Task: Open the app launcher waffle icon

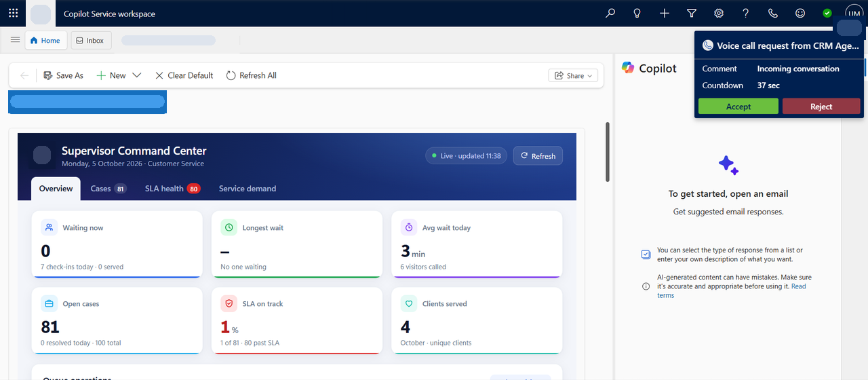Action: pyautogui.click(x=14, y=13)
